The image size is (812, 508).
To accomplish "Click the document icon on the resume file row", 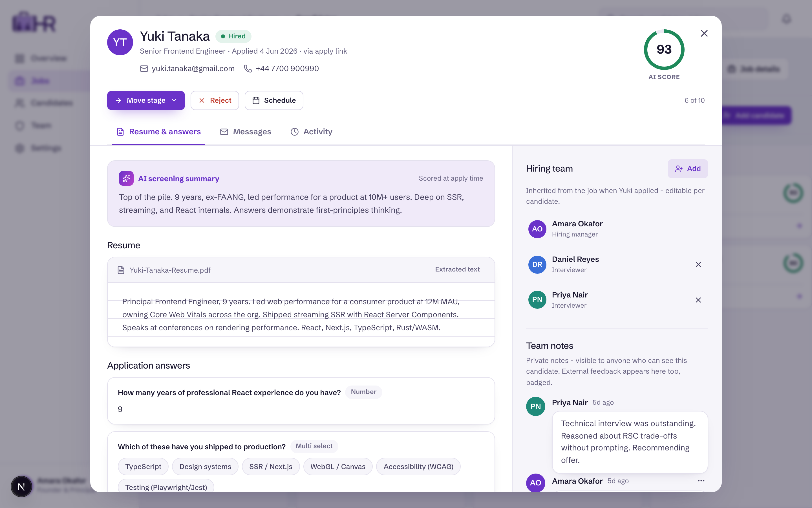I will [x=121, y=270].
